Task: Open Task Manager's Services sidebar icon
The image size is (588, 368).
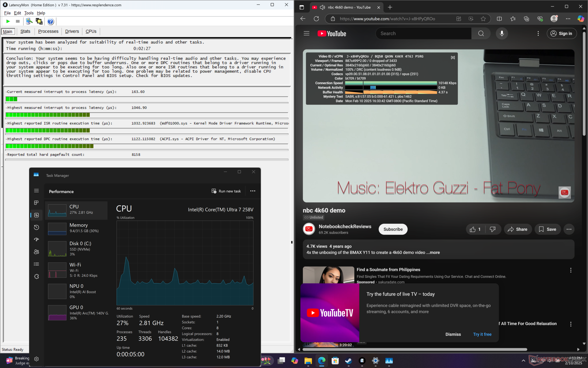Action: pos(36,276)
